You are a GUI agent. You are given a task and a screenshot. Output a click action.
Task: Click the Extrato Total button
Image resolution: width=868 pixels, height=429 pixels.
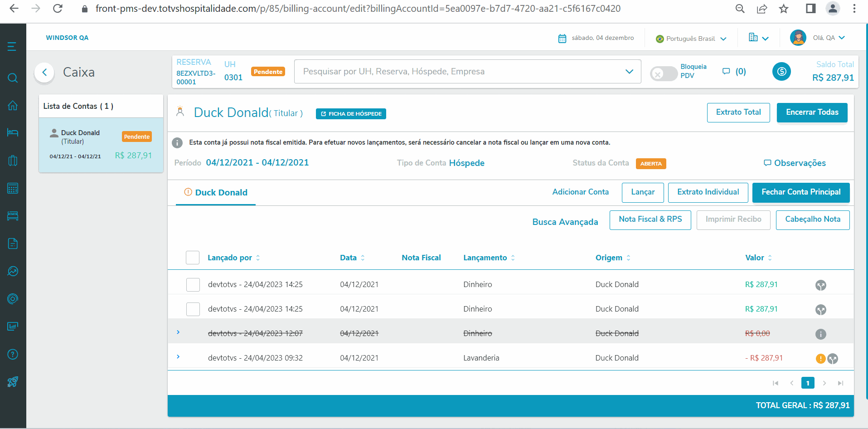[x=738, y=112]
